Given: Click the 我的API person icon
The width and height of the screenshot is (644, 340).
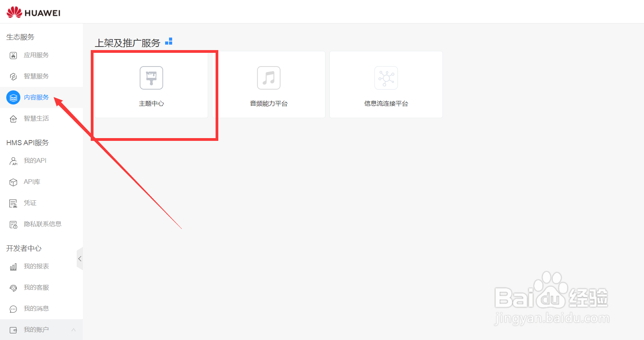Looking at the screenshot, I should 13,161.
